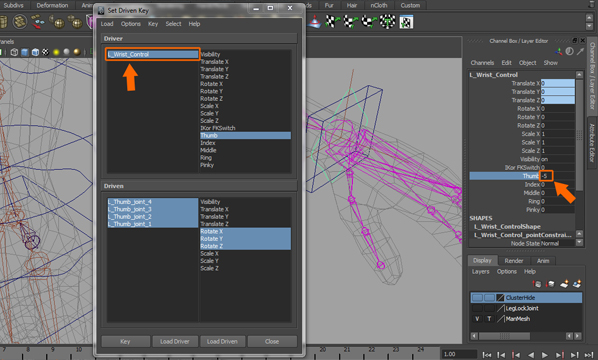Screen dimensions: 598x360
Task: Click the hyperbolic arrow icon in Channel Box
Action: click(580, 51)
